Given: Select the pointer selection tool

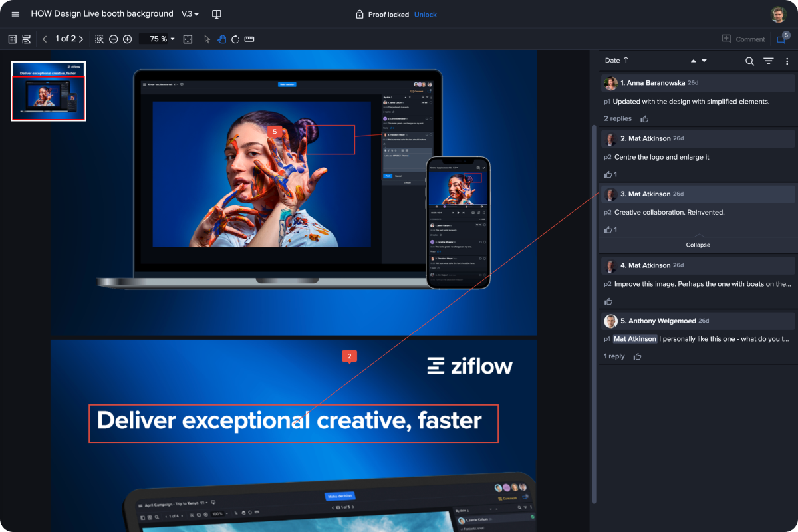Looking at the screenshot, I should tap(207, 39).
